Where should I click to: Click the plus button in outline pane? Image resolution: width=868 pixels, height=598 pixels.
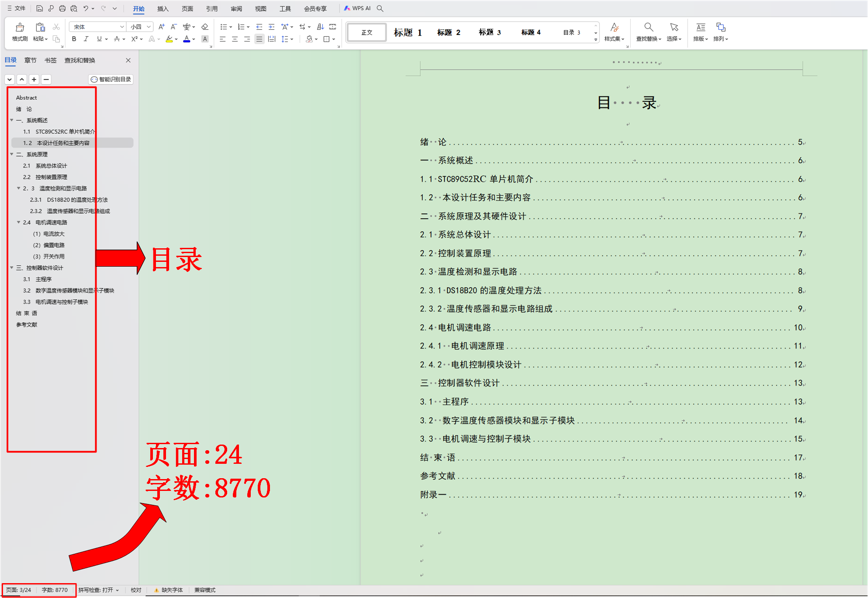(34, 79)
